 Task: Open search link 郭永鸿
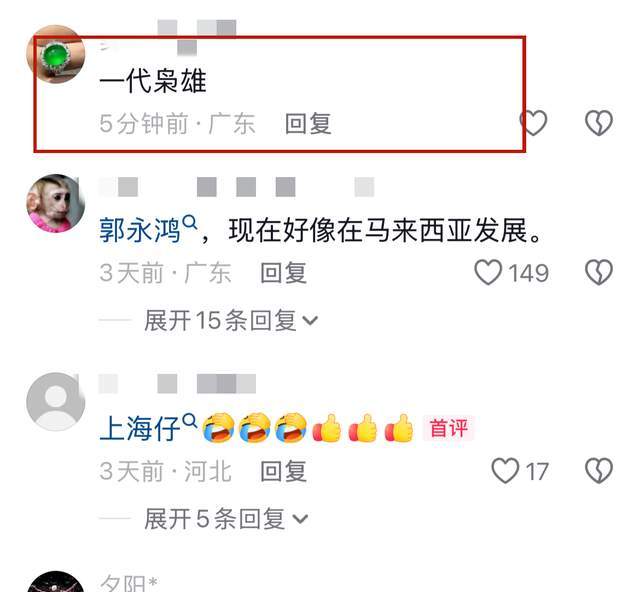click(140, 231)
